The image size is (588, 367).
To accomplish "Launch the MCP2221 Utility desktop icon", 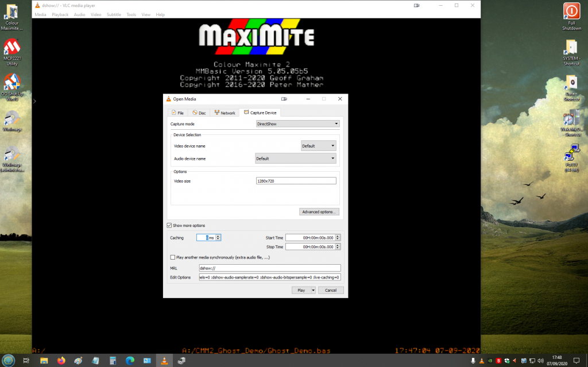I will (x=12, y=52).
